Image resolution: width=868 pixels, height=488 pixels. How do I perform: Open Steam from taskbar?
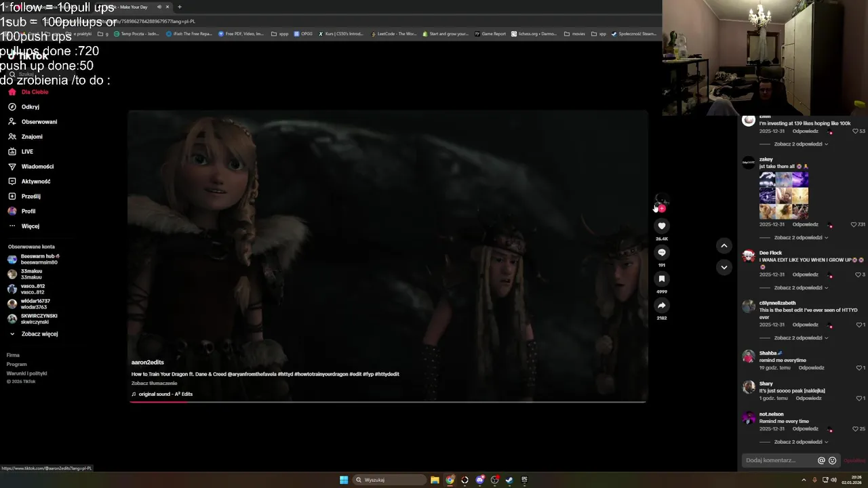[x=509, y=480]
